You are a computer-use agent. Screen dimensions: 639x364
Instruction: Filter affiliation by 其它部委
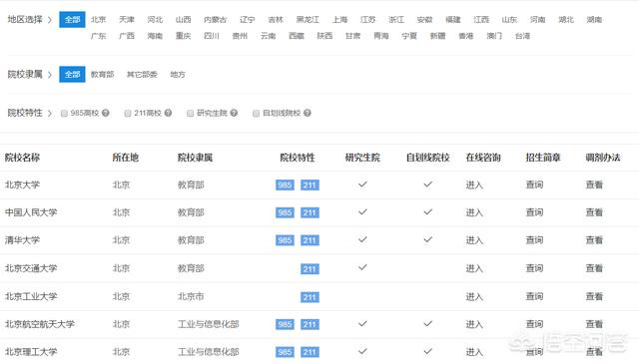(x=142, y=74)
